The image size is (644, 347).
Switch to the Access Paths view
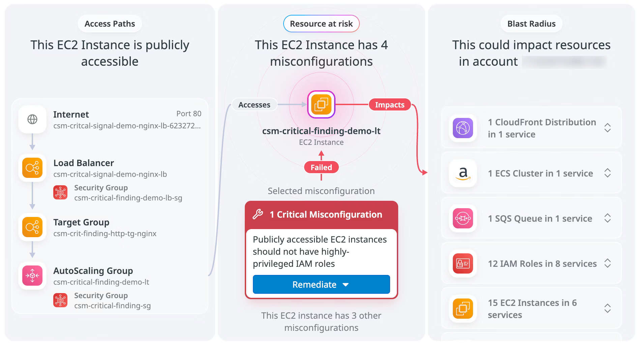(x=109, y=24)
